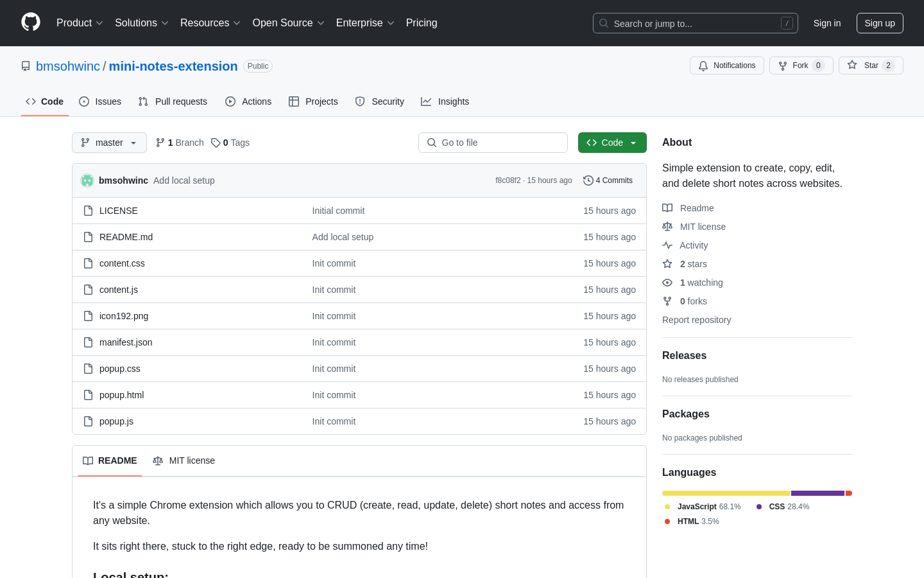Switch to the Security tab
The image size is (924, 578).
[x=380, y=101]
